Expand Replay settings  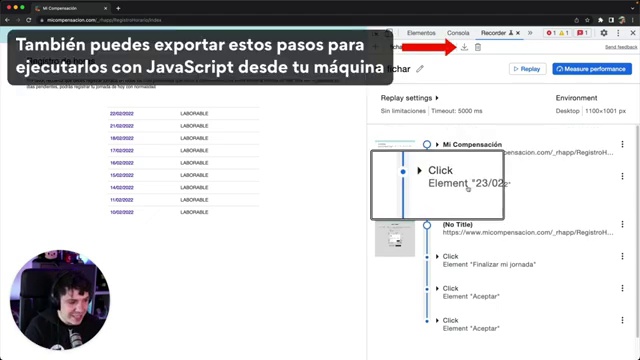(409, 98)
